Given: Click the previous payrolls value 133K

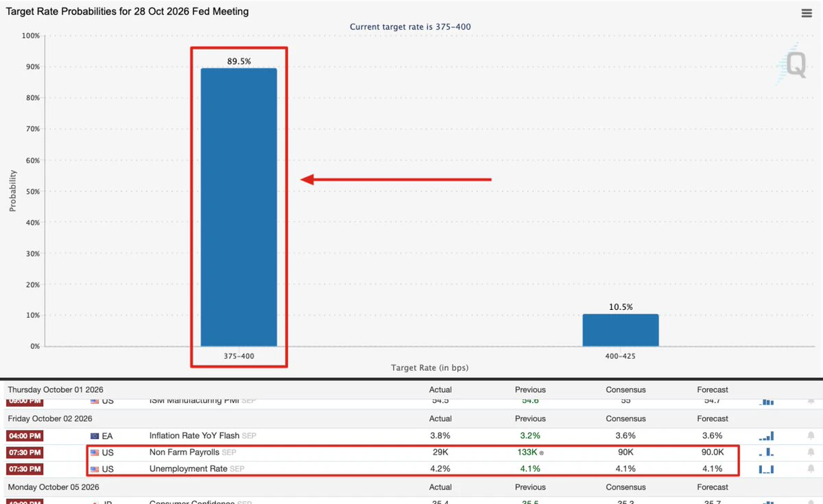Looking at the screenshot, I should click(527, 453).
